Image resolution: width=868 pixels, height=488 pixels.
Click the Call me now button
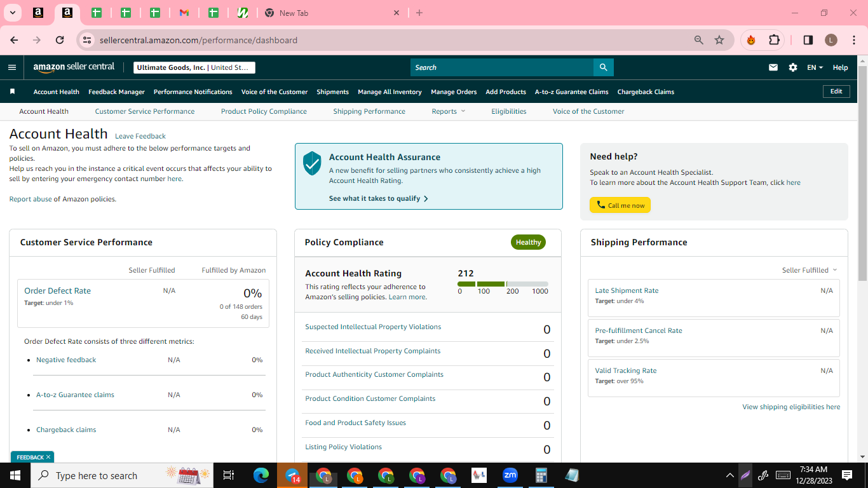point(620,205)
